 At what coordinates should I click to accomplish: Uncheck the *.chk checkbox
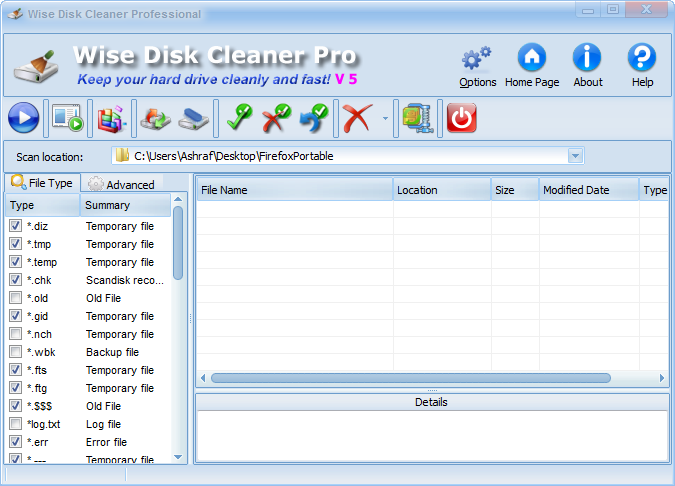point(15,280)
